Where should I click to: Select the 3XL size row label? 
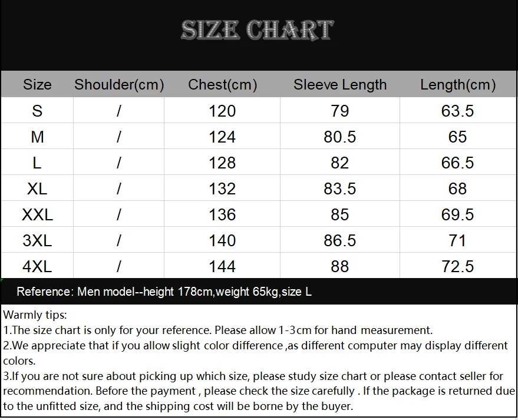37,240
